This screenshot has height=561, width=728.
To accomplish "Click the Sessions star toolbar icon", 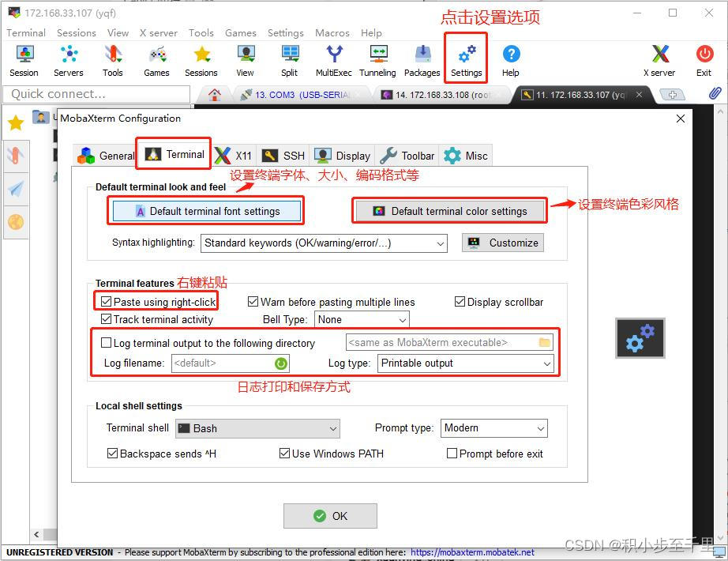I will [201, 61].
